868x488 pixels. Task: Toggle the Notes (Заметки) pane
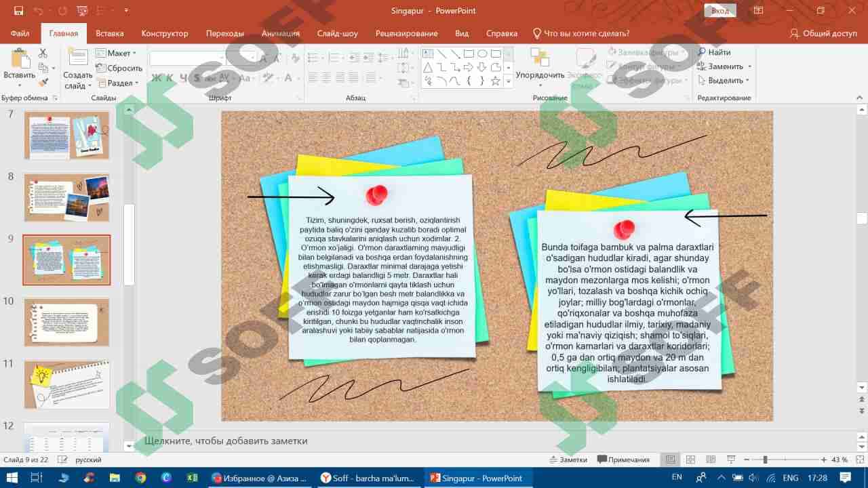pyautogui.click(x=568, y=460)
